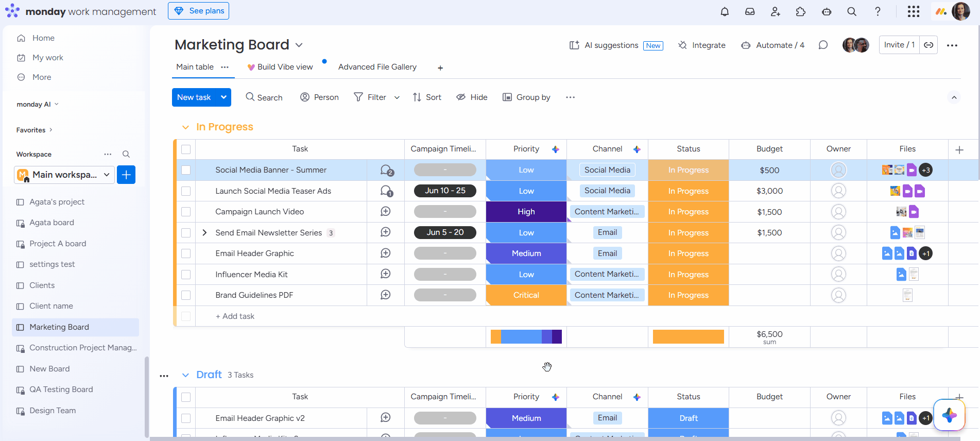Switch to Advanced File Gallery tab
980x441 pixels.
point(377,67)
